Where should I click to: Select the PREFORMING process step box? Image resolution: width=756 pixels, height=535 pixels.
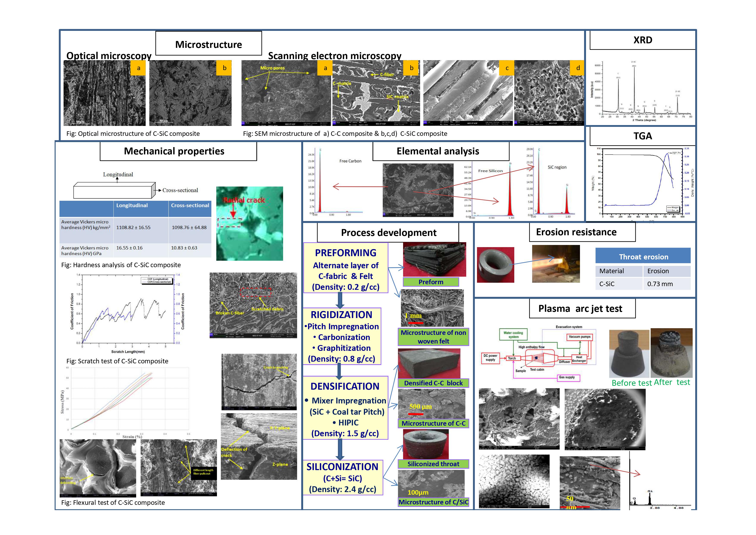[346, 268]
